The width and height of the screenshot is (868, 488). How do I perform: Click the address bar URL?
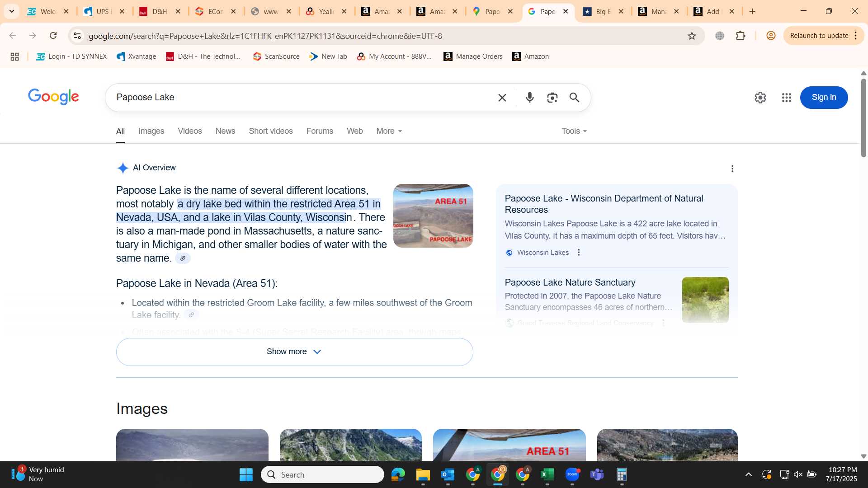[x=265, y=36]
